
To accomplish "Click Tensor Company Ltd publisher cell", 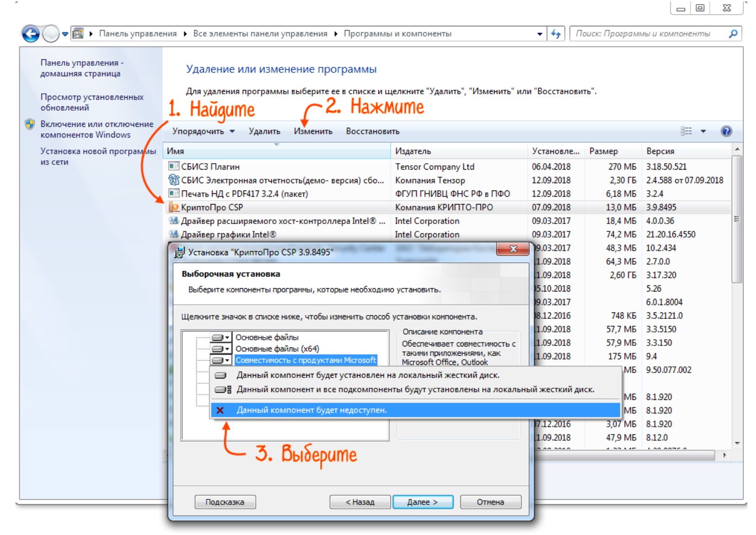I will pos(435,167).
